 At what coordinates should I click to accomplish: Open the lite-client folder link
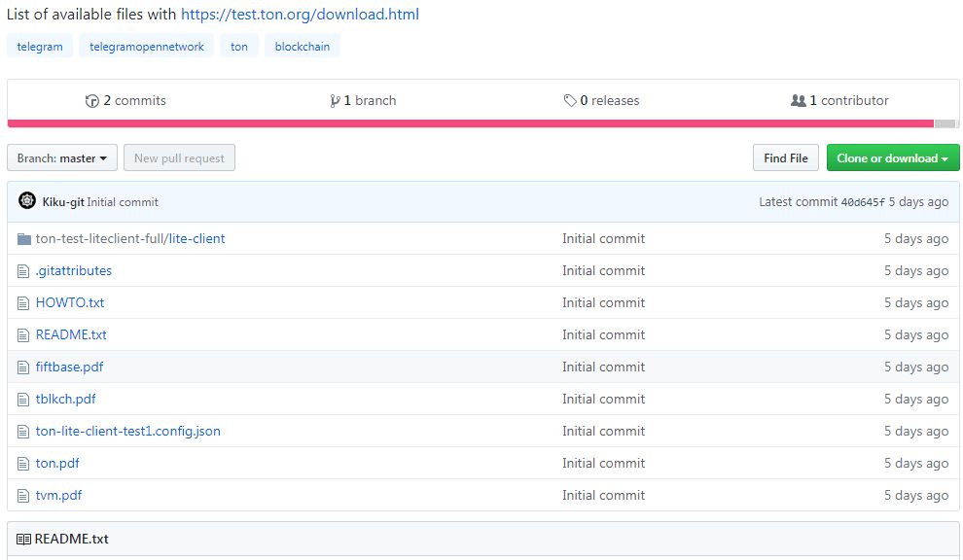pos(196,239)
